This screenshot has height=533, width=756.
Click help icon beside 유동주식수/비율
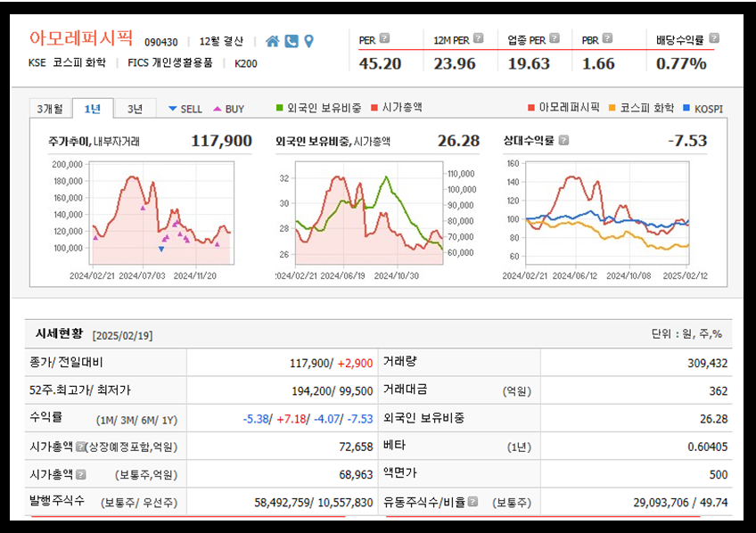473,502
